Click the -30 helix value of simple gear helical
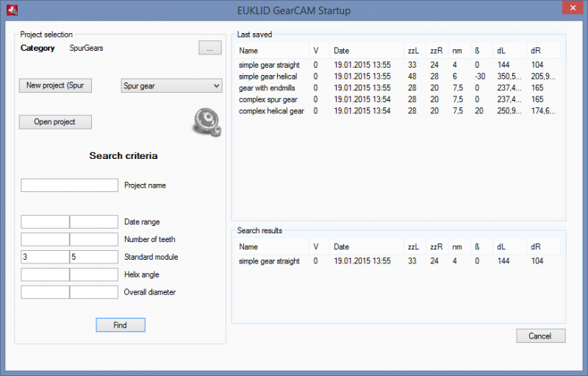The width and height of the screenshot is (588, 376). (x=480, y=77)
